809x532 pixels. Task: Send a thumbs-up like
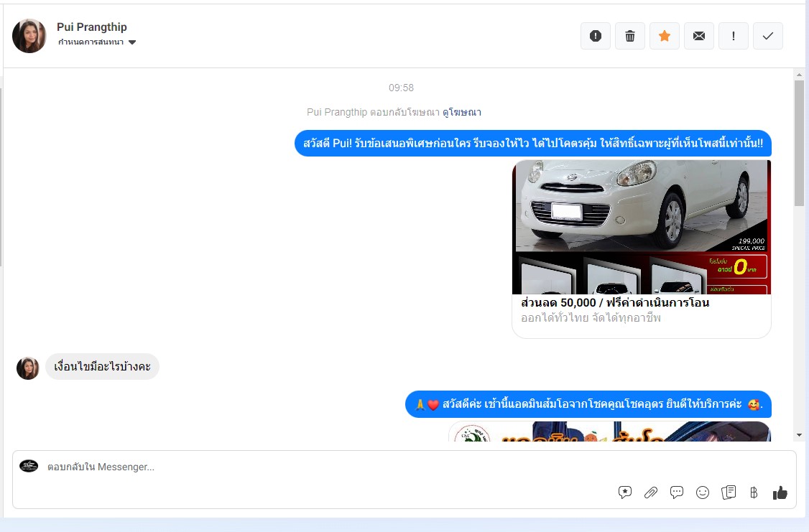click(780, 493)
